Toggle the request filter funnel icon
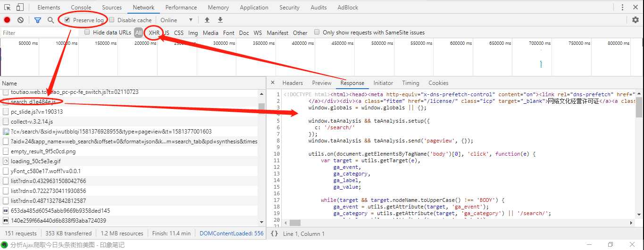The image size is (644, 250). (38, 20)
